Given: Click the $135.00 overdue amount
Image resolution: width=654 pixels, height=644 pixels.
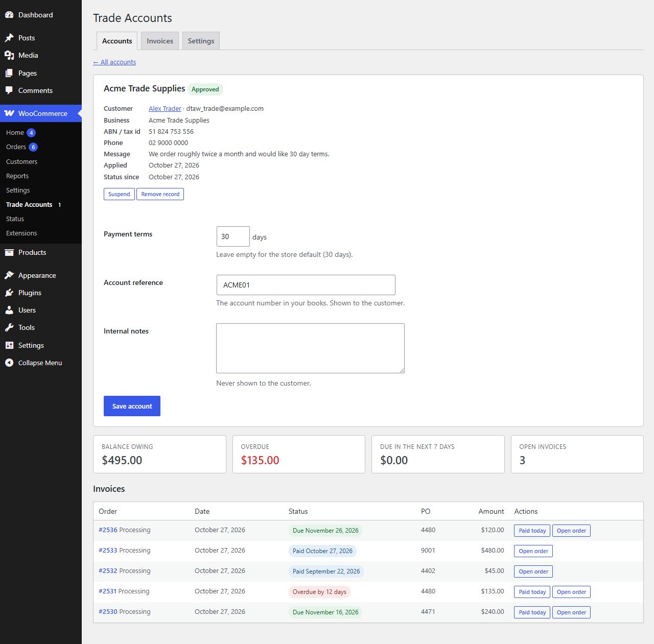Looking at the screenshot, I should coord(260,460).
